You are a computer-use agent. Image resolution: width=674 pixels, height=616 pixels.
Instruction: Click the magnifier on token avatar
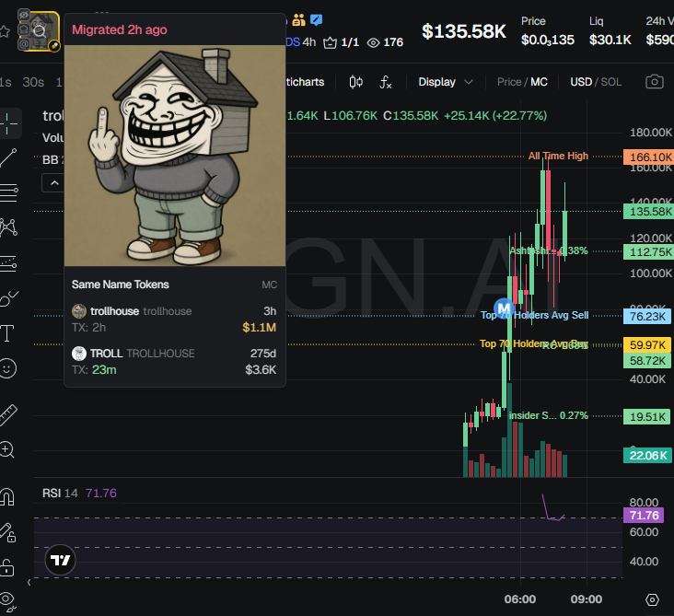click(40, 31)
